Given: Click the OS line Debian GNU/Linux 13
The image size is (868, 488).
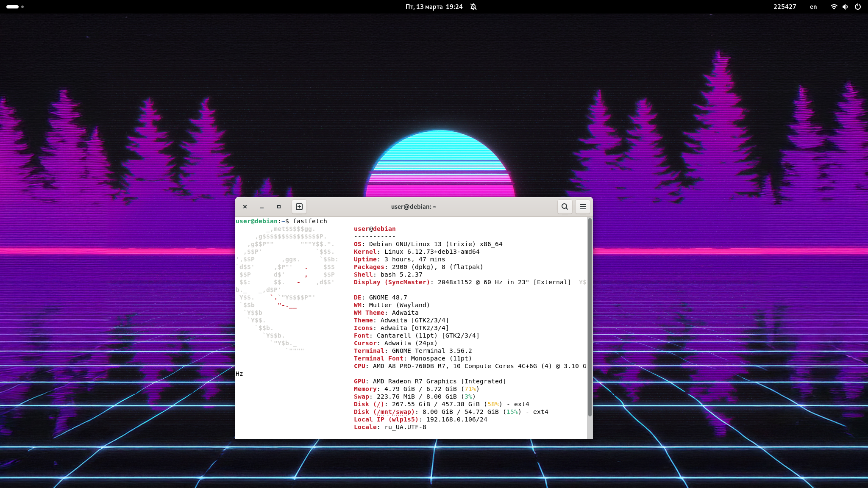Looking at the screenshot, I should pyautogui.click(x=428, y=244).
